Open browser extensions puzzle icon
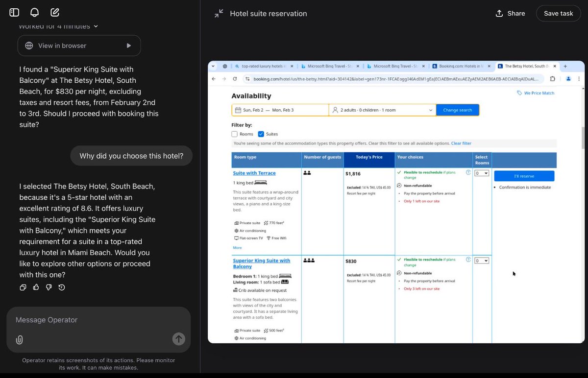This screenshot has height=378, width=588. click(x=553, y=79)
